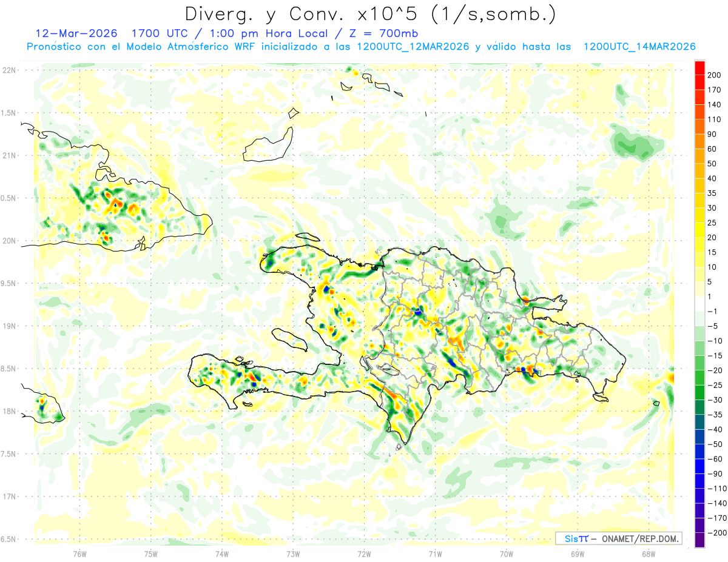Click the colorbar label positive '25'
Viewport: 728px width, 562px height.
(x=713, y=222)
